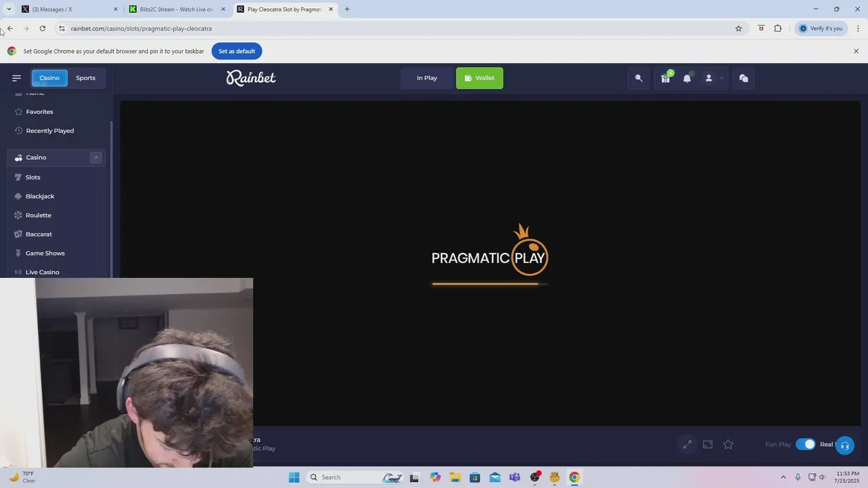Open the notifications bell
The image size is (868, 488).
[x=687, y=78]
